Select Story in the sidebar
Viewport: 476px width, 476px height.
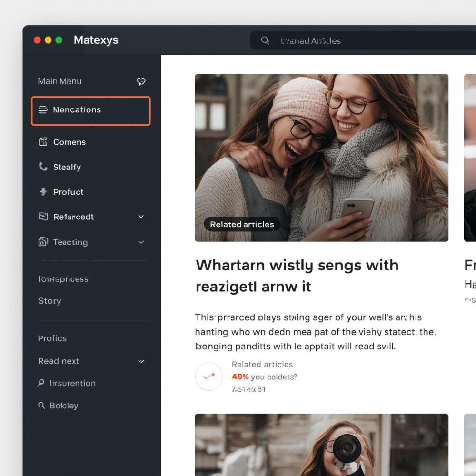point(50,301)
